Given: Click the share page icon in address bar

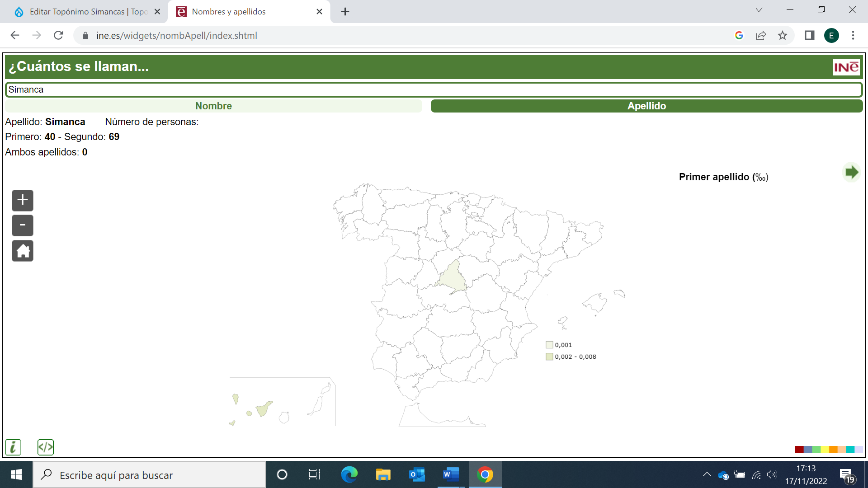Looking at the screenshot, I should click(761, 35).
